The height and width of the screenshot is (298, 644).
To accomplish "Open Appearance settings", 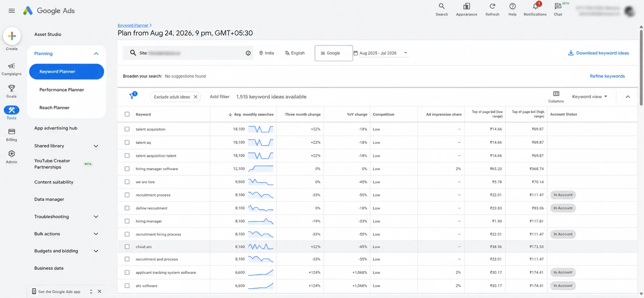I will click(466, 9).
